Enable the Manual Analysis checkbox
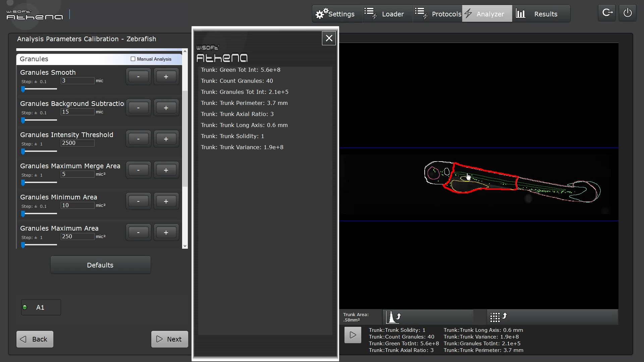The image size is (644, 362). click(x=133, y=59)
